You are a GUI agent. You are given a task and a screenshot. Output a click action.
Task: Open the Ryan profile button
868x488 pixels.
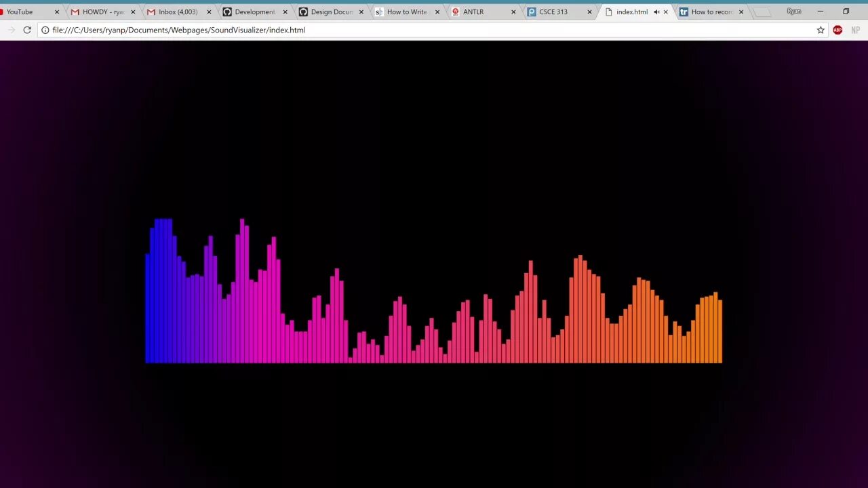(794, 12)
